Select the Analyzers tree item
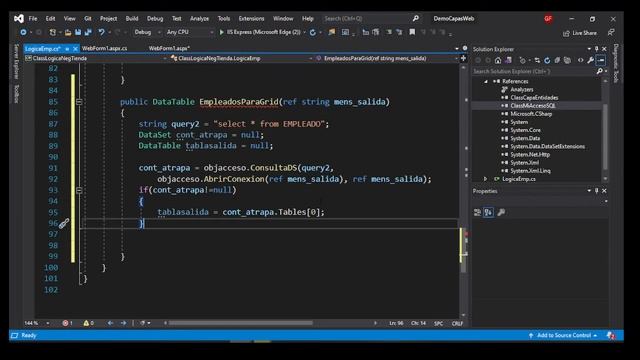The width and height of the screenshot is (640, 360). [x=522, y=89]
